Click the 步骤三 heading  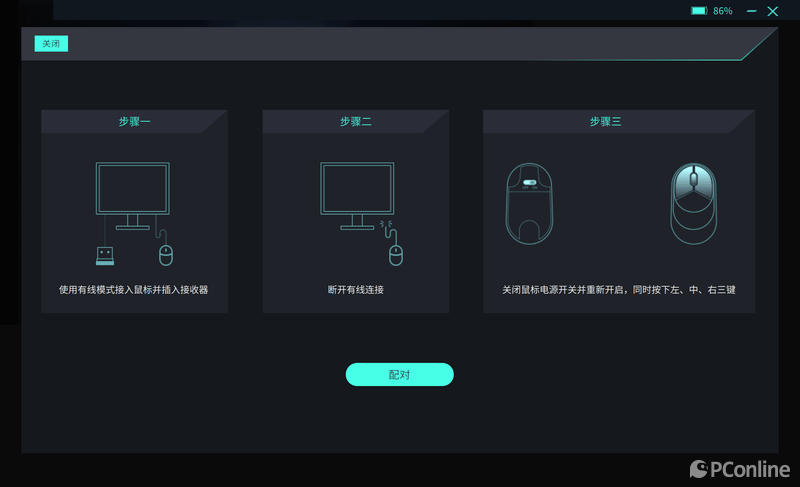pos(605,121)
